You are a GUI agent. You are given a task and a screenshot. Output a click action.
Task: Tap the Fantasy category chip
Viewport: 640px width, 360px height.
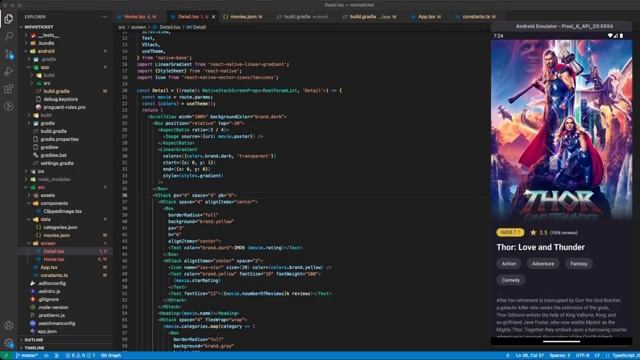tap(579, 264)
